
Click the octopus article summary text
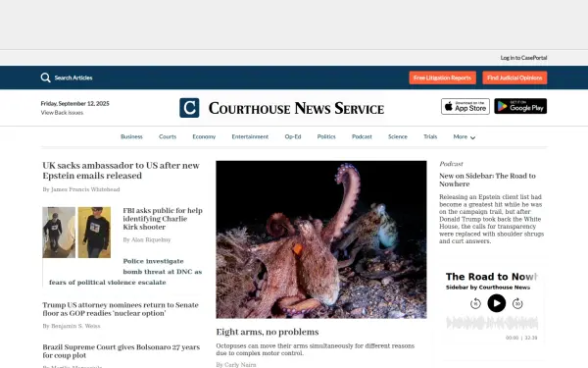pyautogui.click(x=316, y=349)
